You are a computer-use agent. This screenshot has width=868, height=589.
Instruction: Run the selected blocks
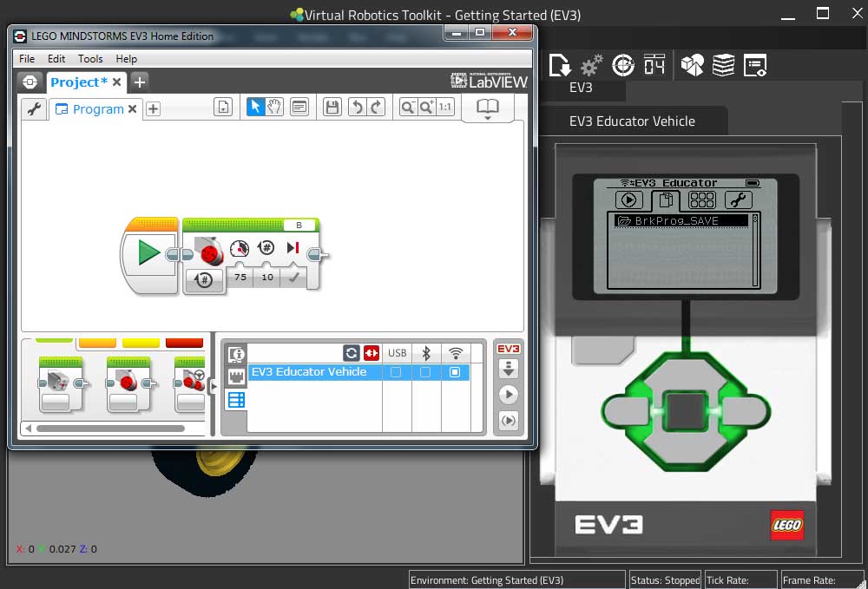(x=508, y=421)
